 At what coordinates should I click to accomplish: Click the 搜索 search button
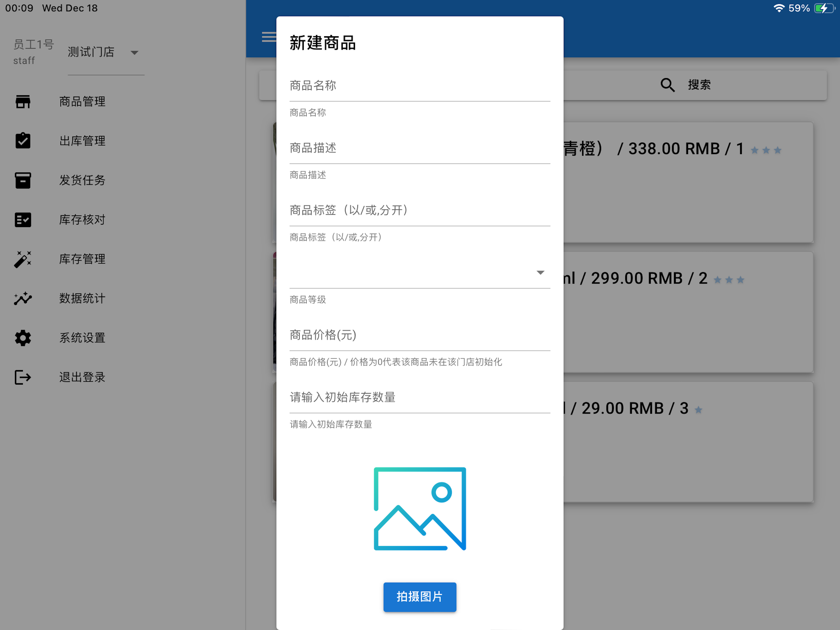[686, 85]
